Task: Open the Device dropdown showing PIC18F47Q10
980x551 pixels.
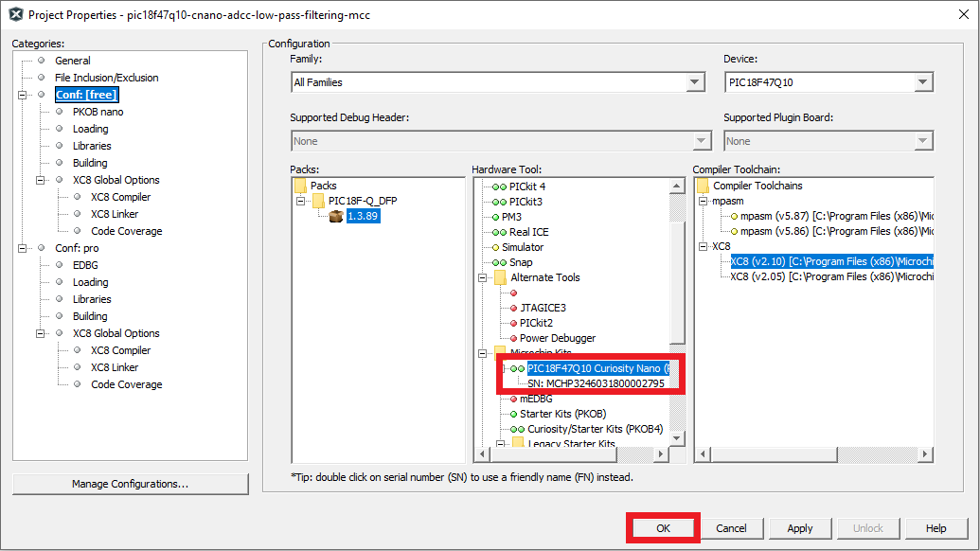Action: coord(923,81)
